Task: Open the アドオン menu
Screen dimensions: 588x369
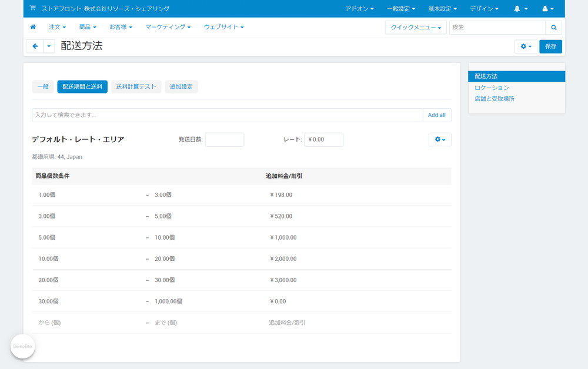Action: coord(359,9)
